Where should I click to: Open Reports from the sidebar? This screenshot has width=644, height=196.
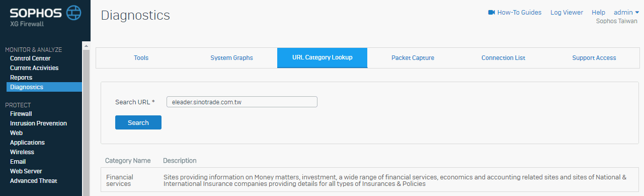(x=21, y=78)
